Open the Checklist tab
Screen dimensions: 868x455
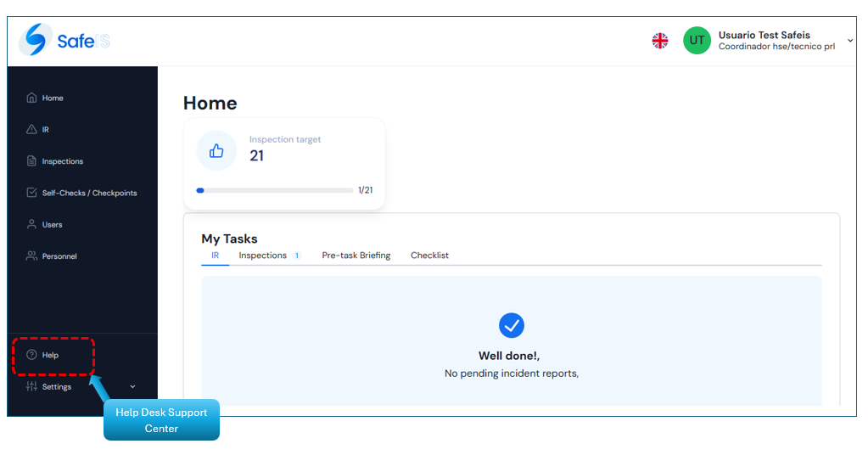[429, 256]
